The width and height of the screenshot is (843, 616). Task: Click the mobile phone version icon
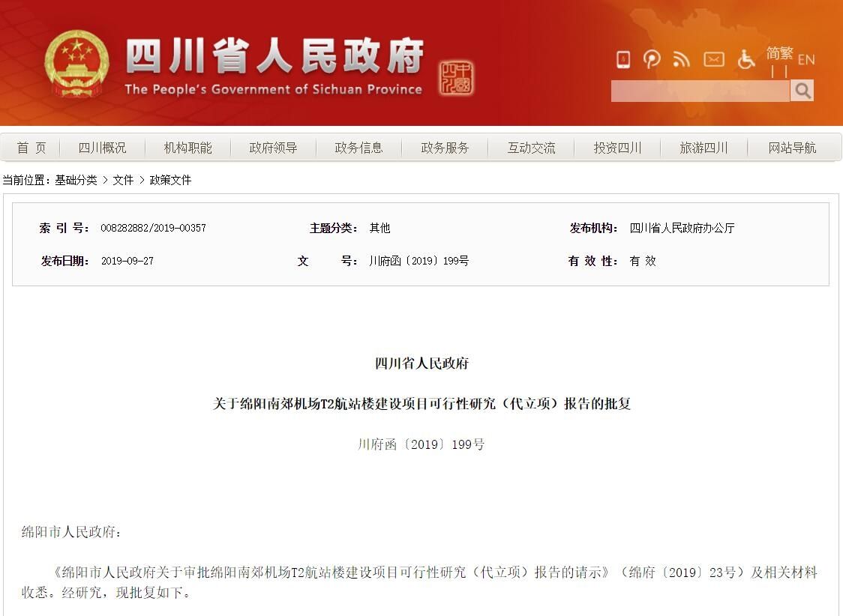click(623, 59)
